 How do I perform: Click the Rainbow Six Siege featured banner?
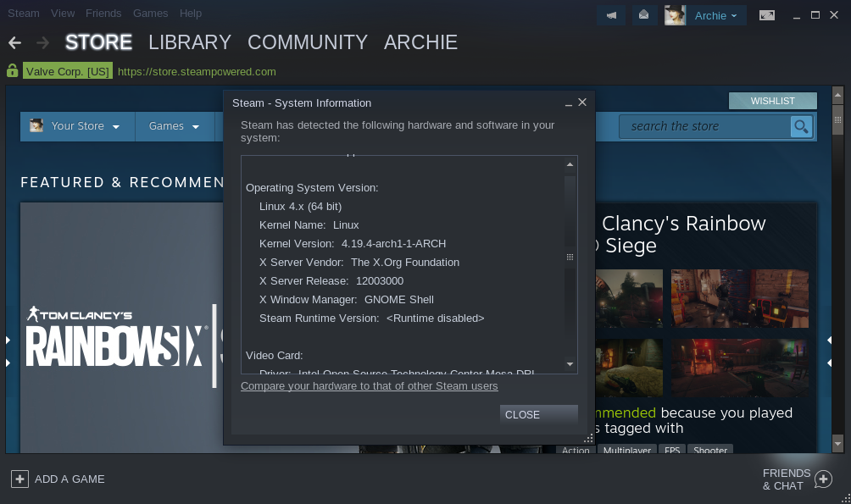click(x=121, y=328)
